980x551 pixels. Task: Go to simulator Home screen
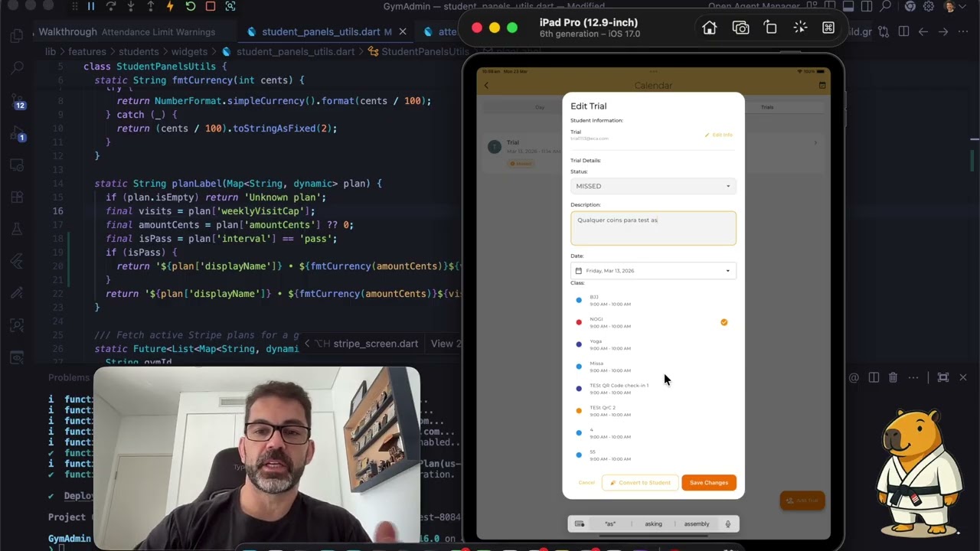coord(710,28)
